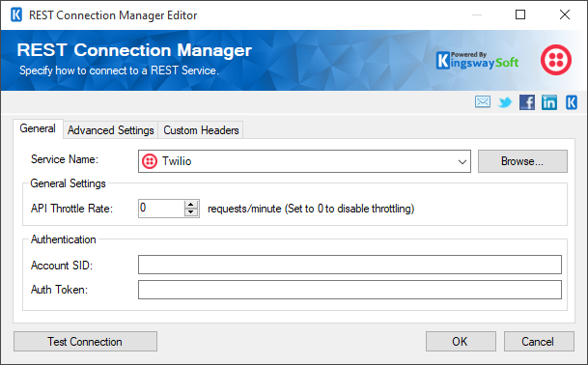Click the Auth Token input field

click(x=350, y=290)
